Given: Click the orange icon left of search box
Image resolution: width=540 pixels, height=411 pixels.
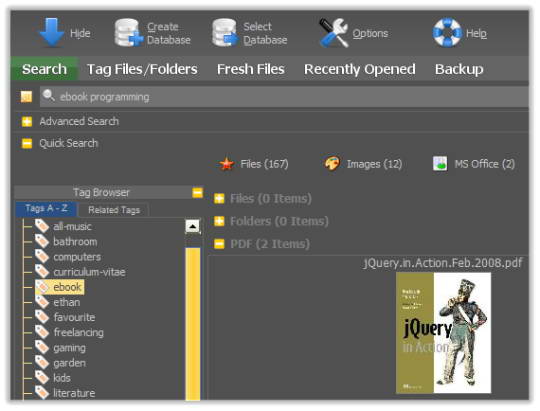Looking at the screenshot, I should 27,97.
